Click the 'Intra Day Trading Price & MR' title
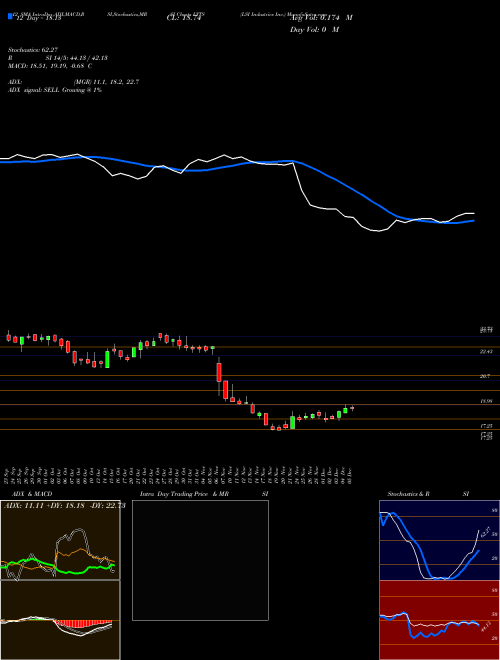Image resolution: width=500 pixels, height=660 pixels. pos(184,494)
